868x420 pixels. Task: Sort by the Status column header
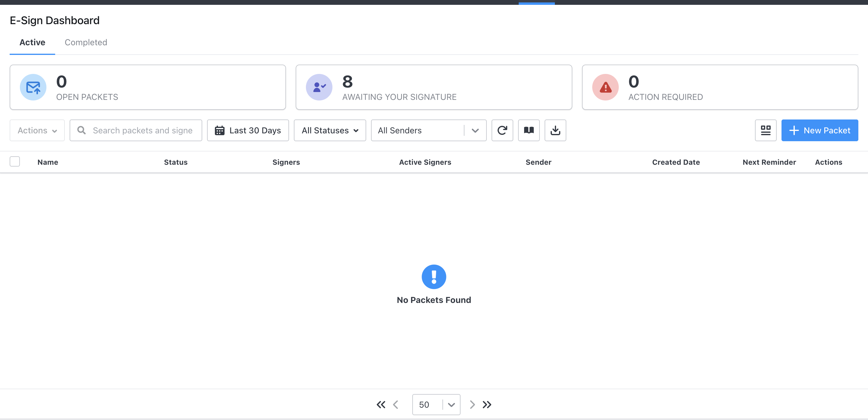pos(176,162)
